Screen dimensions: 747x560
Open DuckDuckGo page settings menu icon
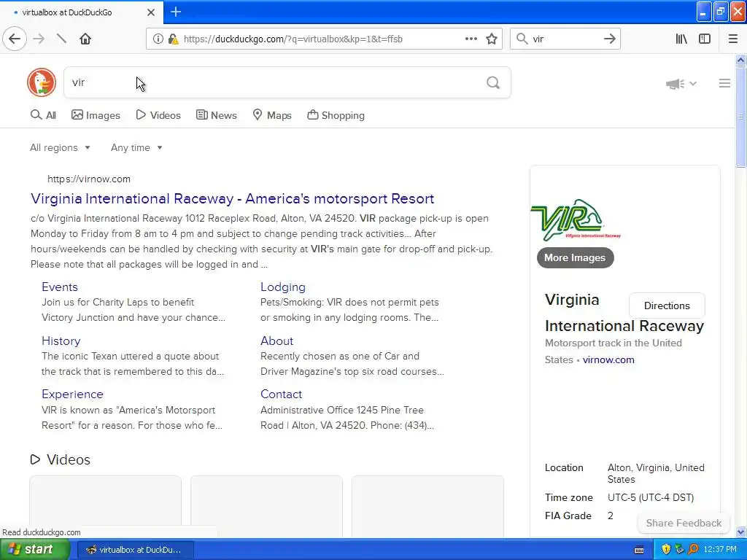point(724,83)
